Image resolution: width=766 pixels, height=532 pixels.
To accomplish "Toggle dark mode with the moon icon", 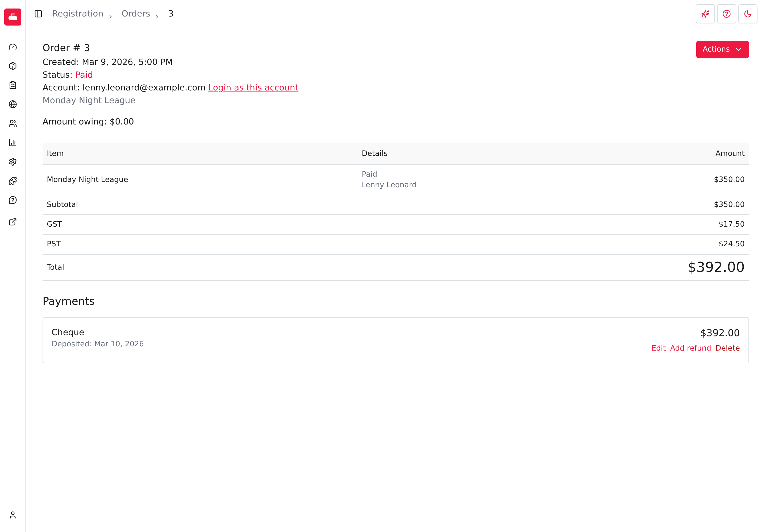I will click(x=748, y=14).
